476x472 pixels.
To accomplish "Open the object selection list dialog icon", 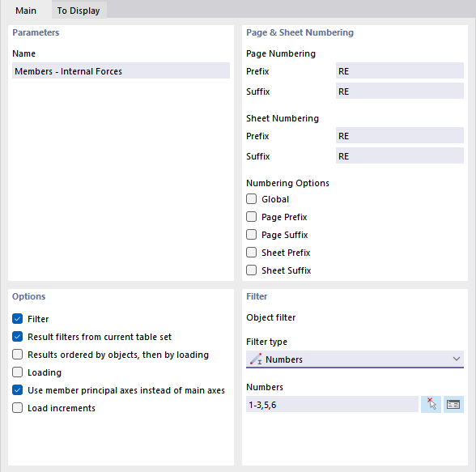I will (x=453, y=404).
